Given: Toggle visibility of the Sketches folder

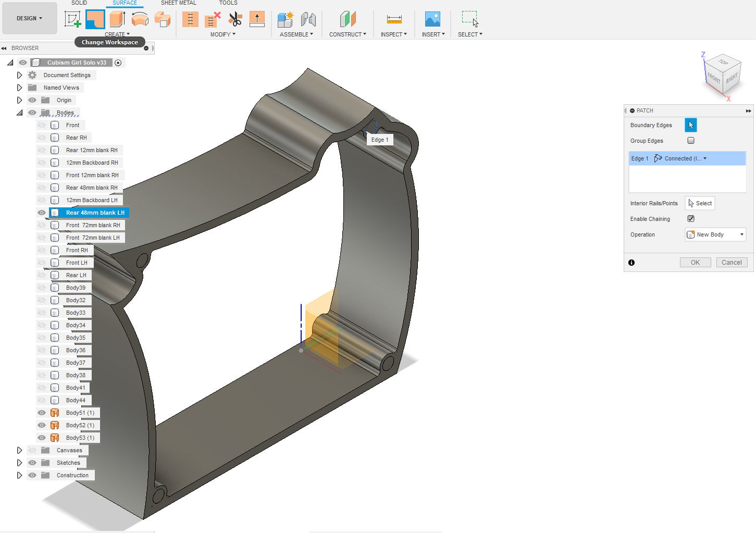Looking at the screenshot, I should point(32,463).
